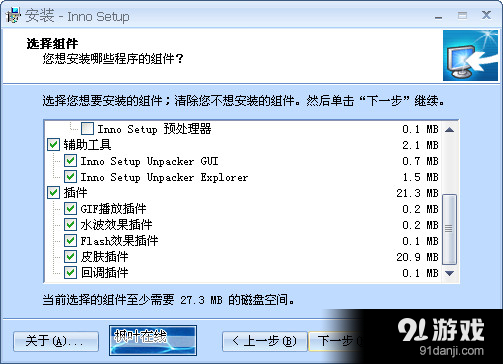
Task: Click the 关于(A)... button
Action: coord(56,341)
